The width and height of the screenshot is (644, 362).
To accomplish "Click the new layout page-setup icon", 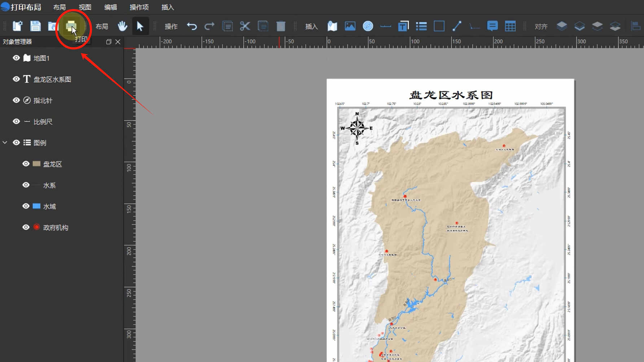I will pyautogui.click(x=17, y=26).
